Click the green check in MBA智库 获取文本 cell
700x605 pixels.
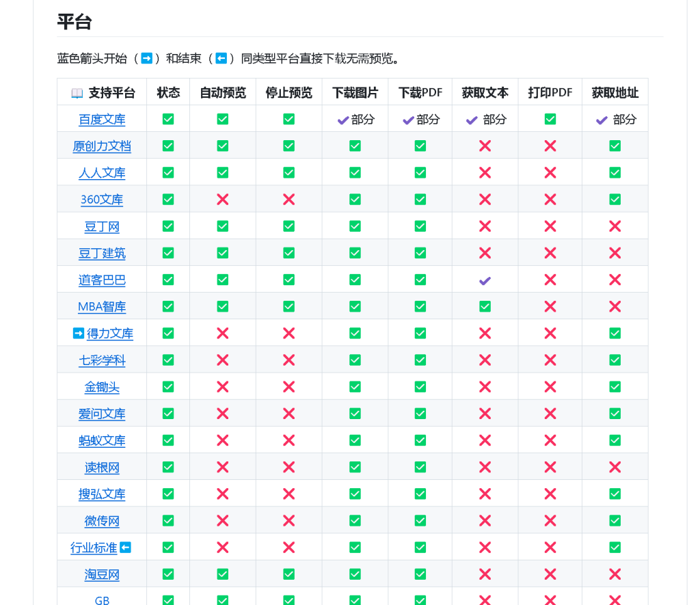tap(485, 306)
